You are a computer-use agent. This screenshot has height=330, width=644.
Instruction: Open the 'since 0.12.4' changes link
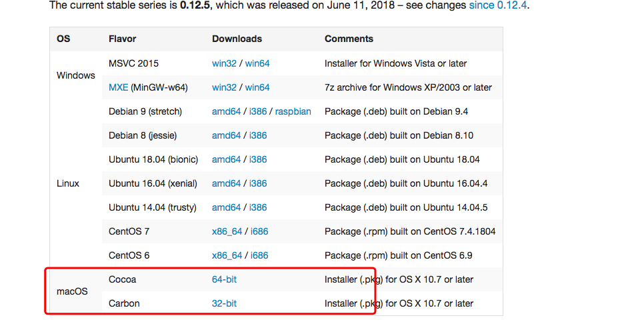[498, 5]
